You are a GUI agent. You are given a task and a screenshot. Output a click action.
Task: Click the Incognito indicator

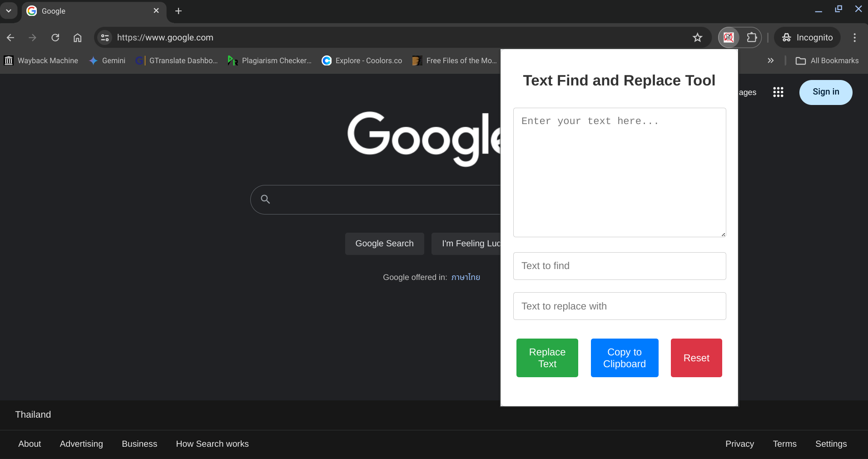[x=807, y=38]
